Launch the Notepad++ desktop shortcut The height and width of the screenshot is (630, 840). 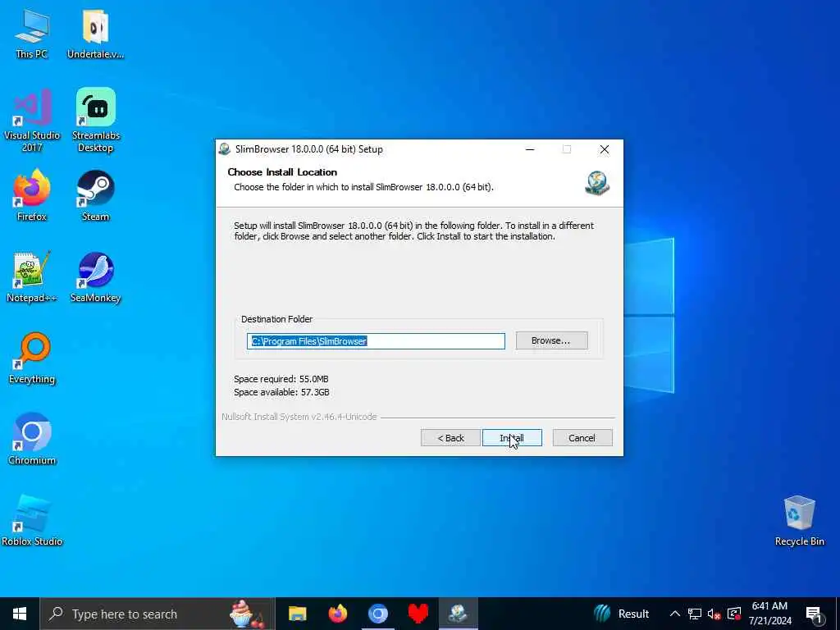pyautogui.click(x=32, y=276)
